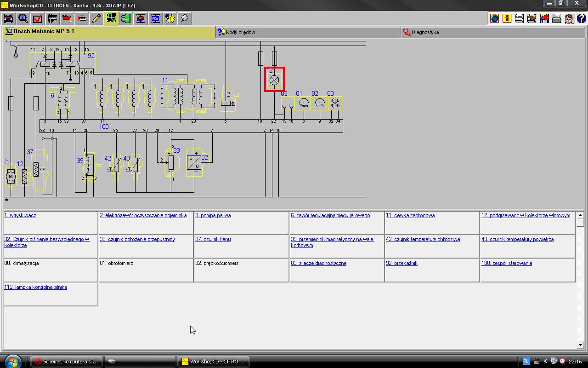Open the magnifier info search icon
Image resolution: width=588 pixels, height=368 pixels.
tap(23, 18)
